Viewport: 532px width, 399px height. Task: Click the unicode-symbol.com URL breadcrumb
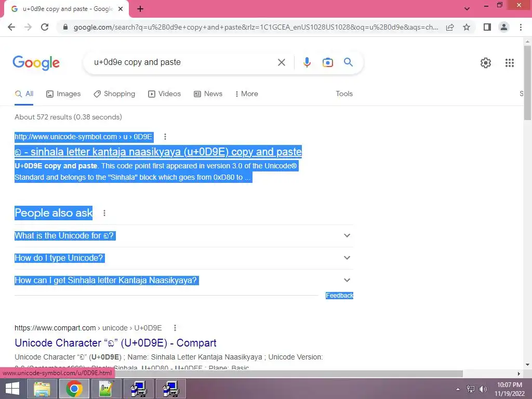(x=84, y=137)
